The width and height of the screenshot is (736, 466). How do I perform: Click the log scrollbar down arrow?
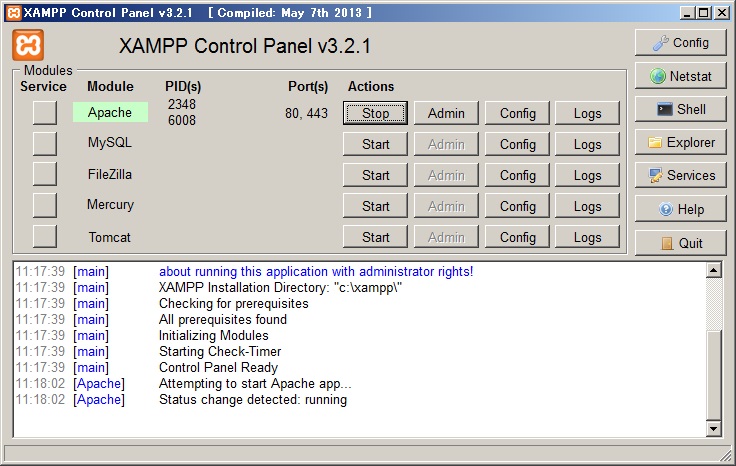(x=713, y=429)
